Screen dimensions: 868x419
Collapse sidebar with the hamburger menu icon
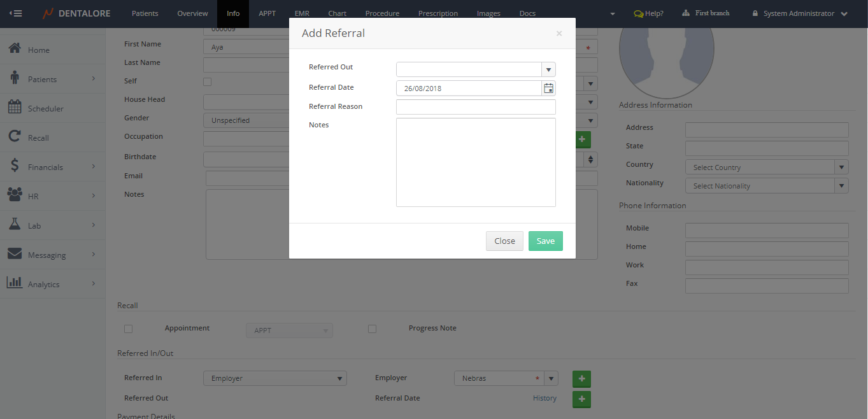pyautogui.click(x=16, y=13)
